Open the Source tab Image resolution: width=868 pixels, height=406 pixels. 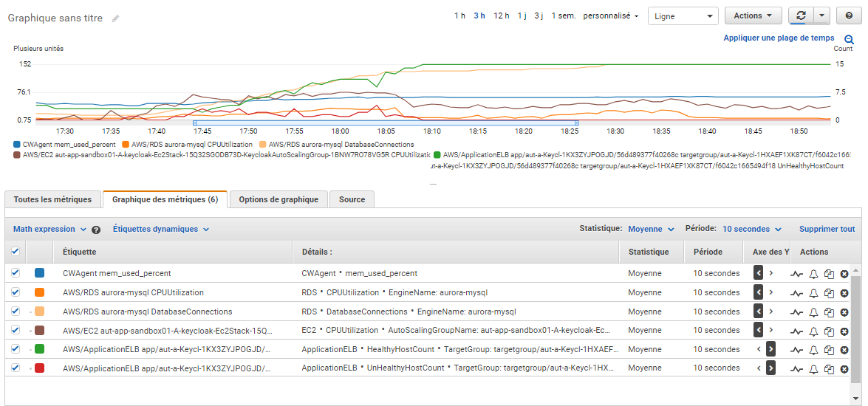(x=352, y=200)
